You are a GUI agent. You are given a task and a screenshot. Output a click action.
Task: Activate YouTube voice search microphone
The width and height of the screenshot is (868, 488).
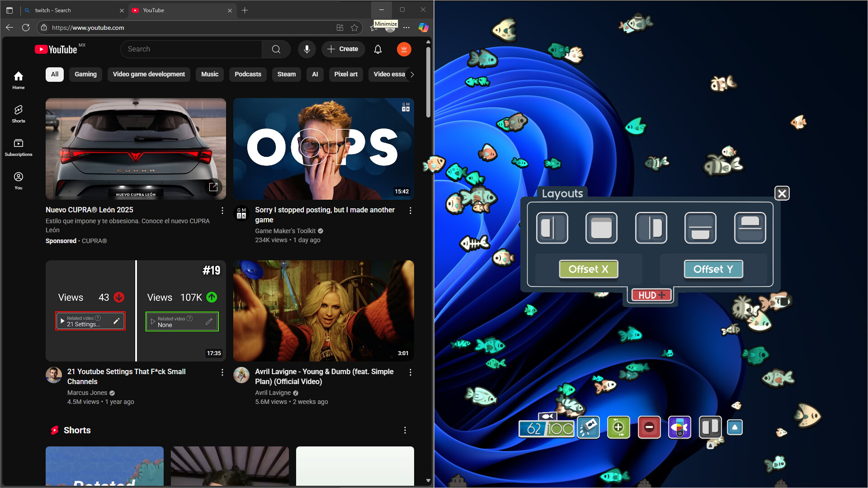(307, 49)
